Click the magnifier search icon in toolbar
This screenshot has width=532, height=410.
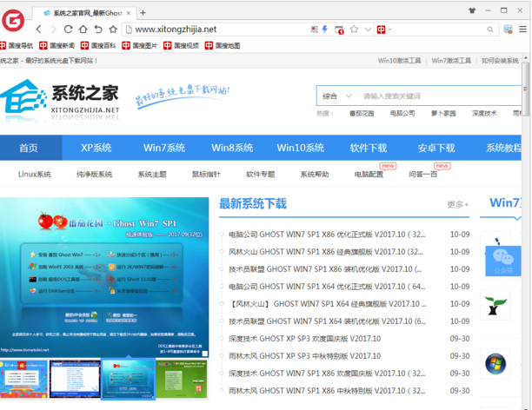pyautogui.click(x=490, y=30)
